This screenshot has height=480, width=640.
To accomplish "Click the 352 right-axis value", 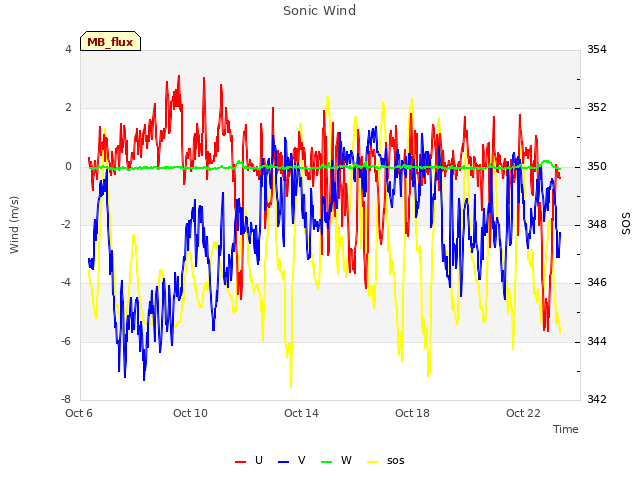I will click(597, 108).
